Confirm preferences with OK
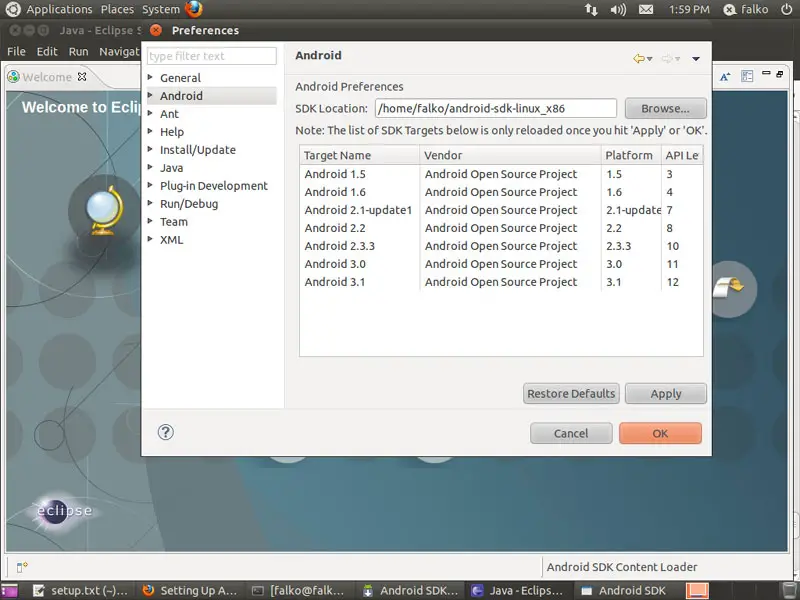This screenshot has width=800, height=600. click(660, 433)
